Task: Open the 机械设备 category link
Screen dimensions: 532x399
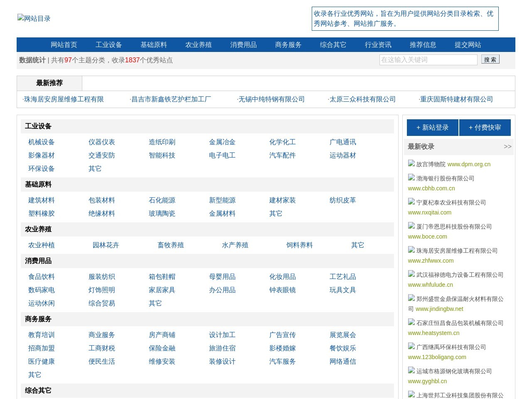Action: click(x=41, y=142)
